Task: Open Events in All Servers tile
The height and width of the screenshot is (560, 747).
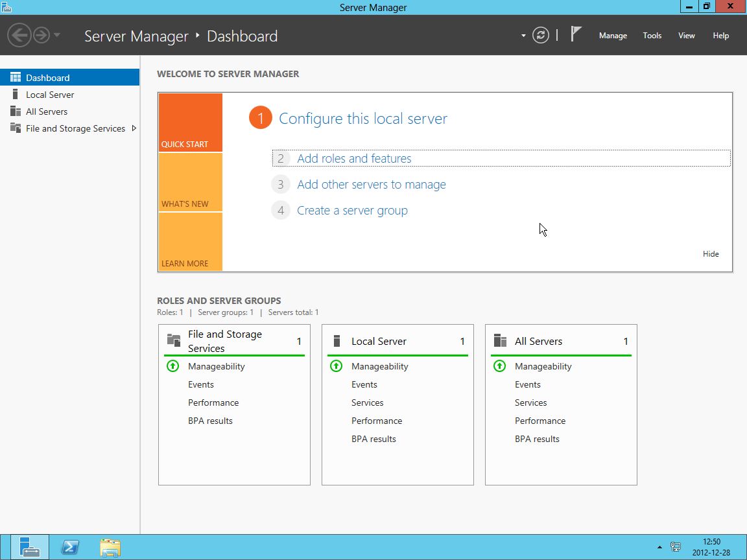Action: click(527, 384)
